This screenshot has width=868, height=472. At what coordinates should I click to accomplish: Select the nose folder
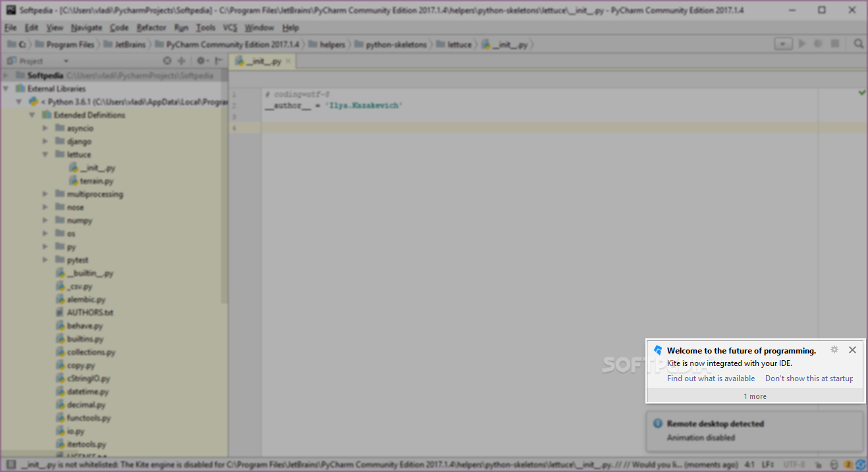[70, 207]
